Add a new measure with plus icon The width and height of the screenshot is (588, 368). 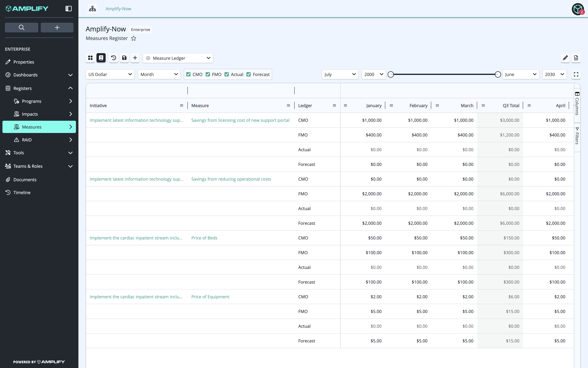pos(135,58)
